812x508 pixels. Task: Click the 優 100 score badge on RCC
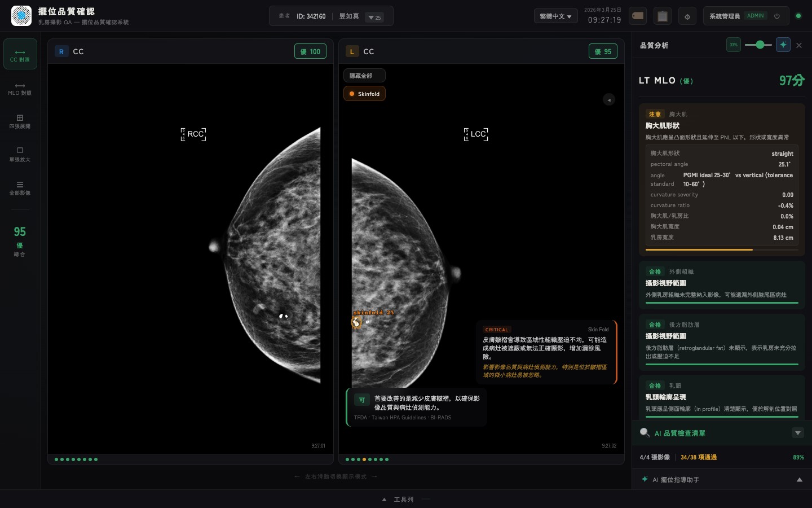tap(310, 51)
